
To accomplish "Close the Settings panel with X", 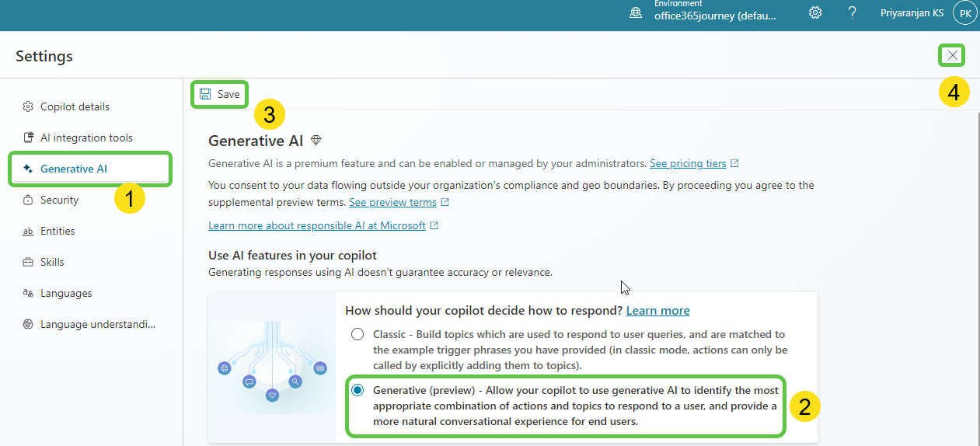I will 952,55.
